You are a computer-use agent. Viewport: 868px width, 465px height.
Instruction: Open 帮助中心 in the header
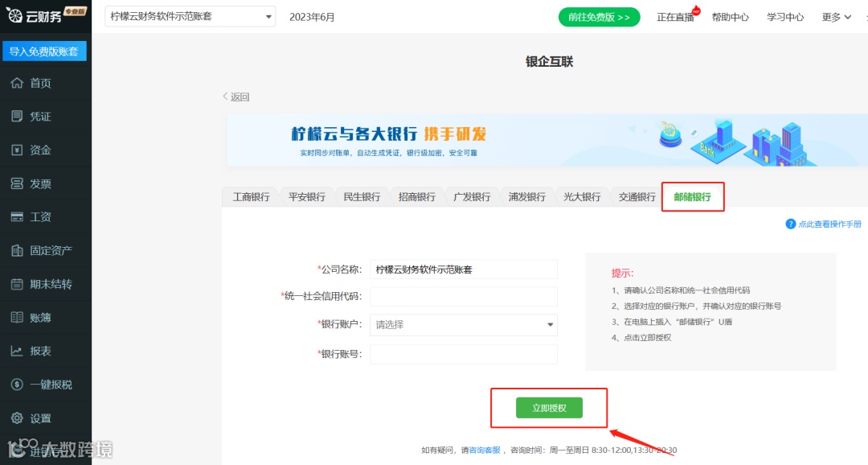click(x=730, y=17)
